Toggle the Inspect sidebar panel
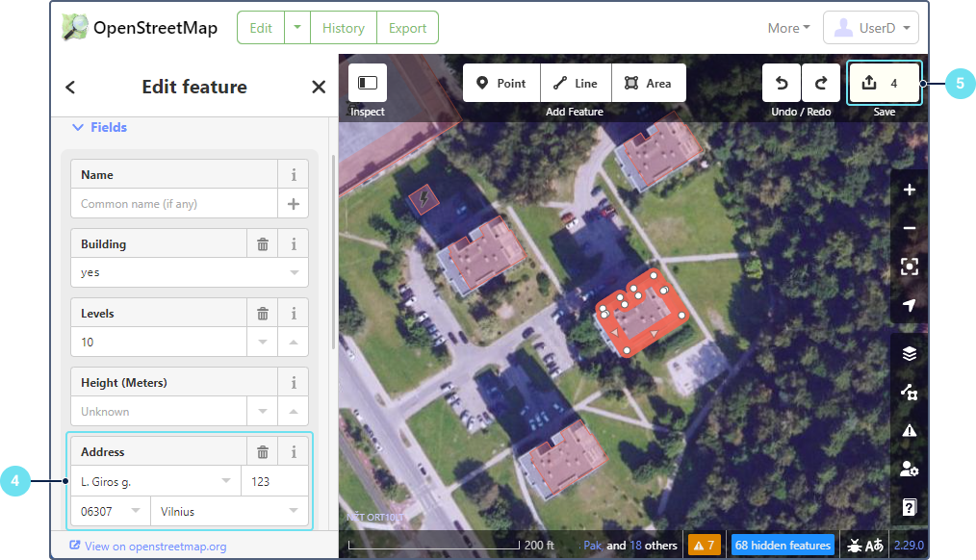976x560 pixels. pyautogui.click(x=367, y=84)
